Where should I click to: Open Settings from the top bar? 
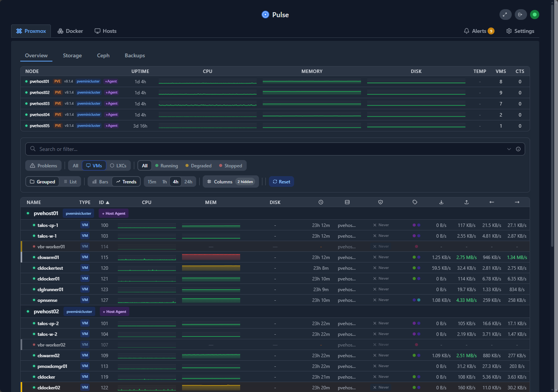[x=520, y=31]
